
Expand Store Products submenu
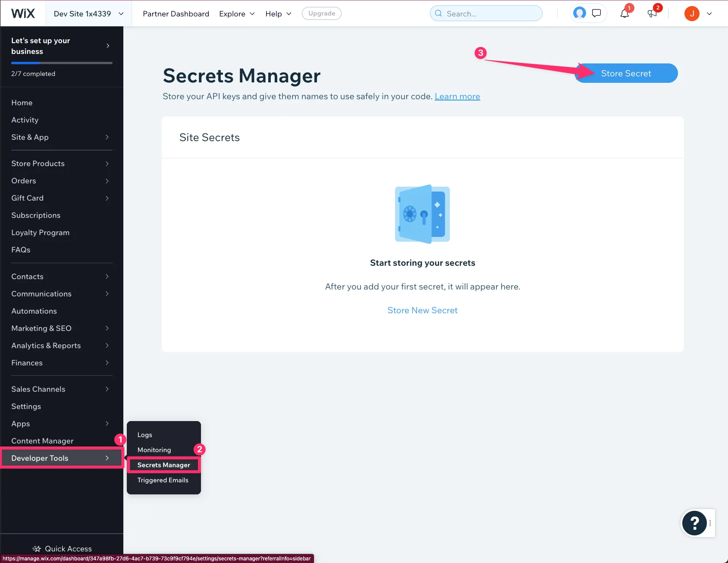click(62, 164)
